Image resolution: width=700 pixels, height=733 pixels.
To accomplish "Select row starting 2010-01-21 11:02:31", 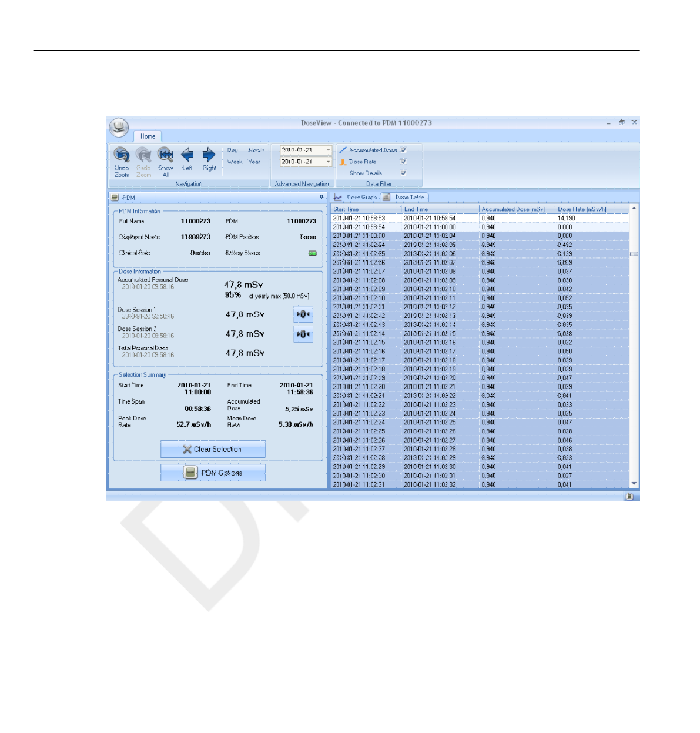I will 480,484.
